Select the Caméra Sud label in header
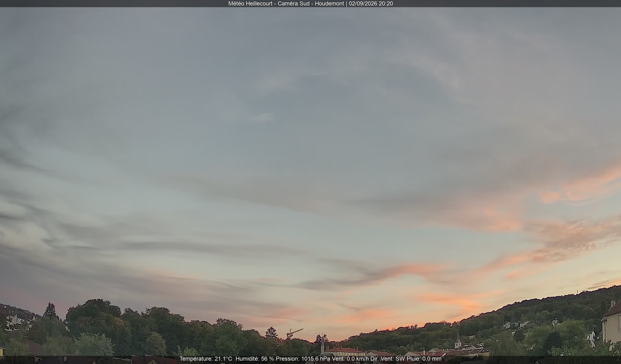 point(293,4)
